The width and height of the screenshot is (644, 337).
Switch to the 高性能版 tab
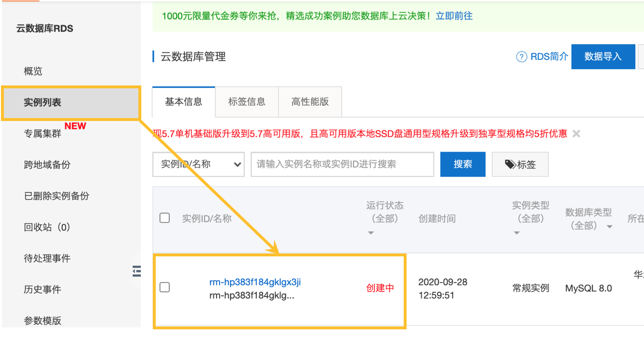[310, 101]
